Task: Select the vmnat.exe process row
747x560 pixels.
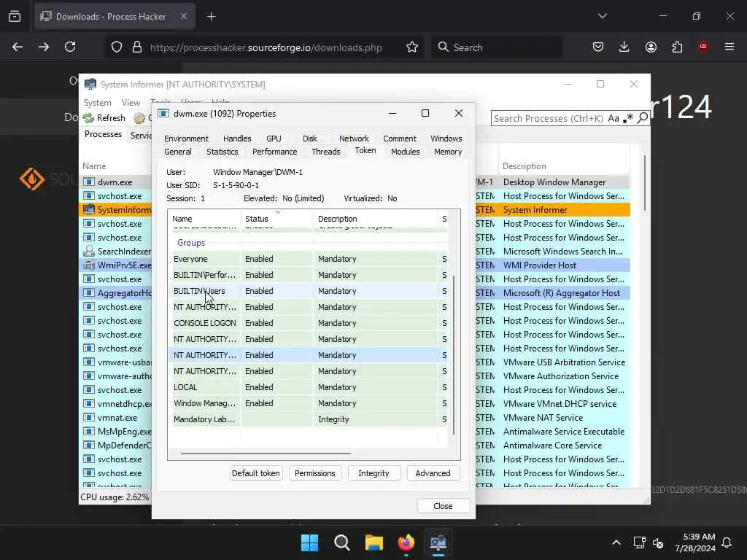Action: (x=116, y=418)
